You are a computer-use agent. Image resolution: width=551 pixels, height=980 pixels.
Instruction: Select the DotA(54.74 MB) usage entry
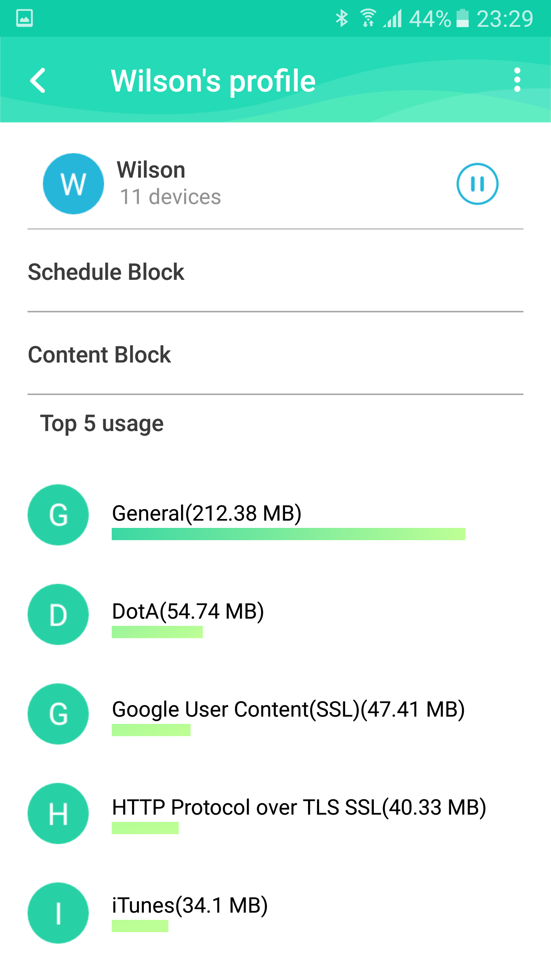tap(188, 611)
